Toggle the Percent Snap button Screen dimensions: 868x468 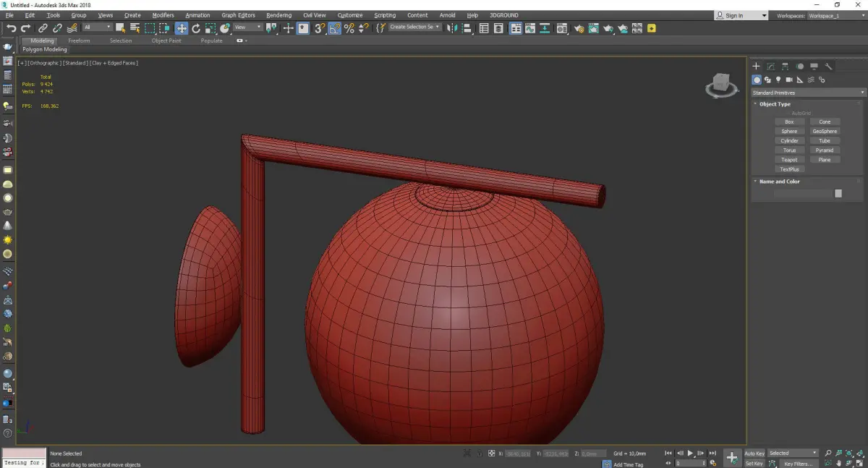coord(349,28)
